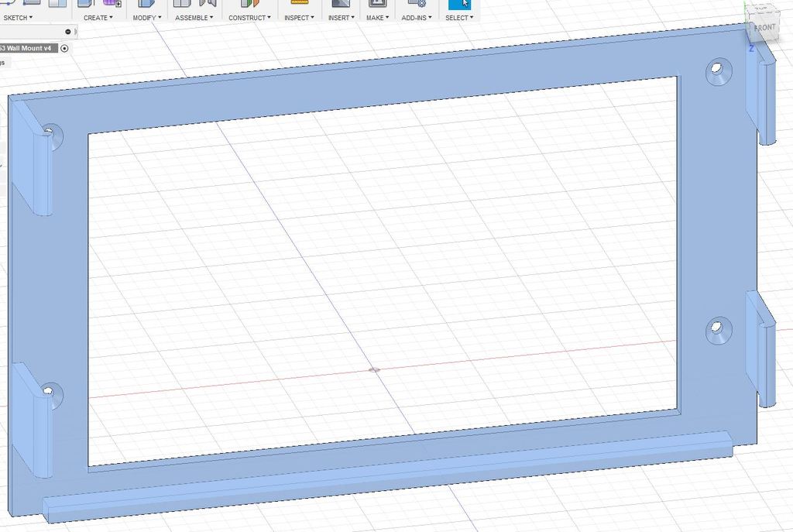Open the CREATE dropdown menu
This screenshot has width=793, height=532.
98,18
